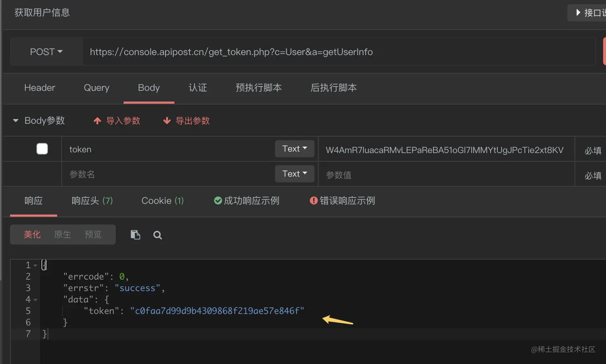Image resolution: width=606 pixels, height=364 pixels.
Task: Open Text type dropdown for empty parameter row
Action: 295,174
